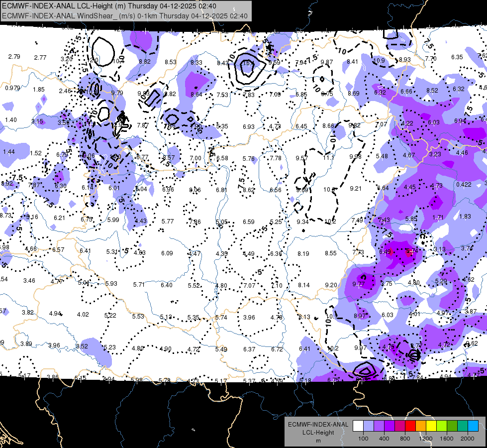The height and width of the screenshot is (448, 487).
Task: Click the legend scale label 100
Action: [363, 439]
